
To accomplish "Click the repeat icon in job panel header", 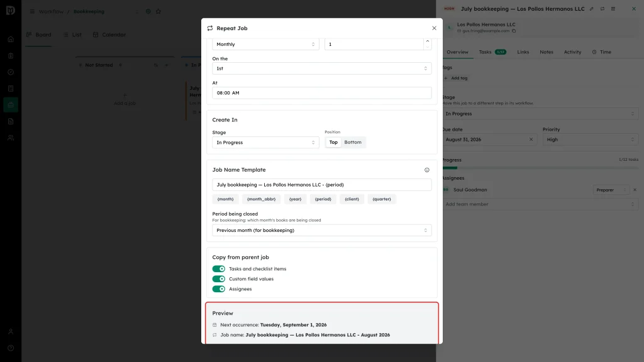I will point(602,9).
